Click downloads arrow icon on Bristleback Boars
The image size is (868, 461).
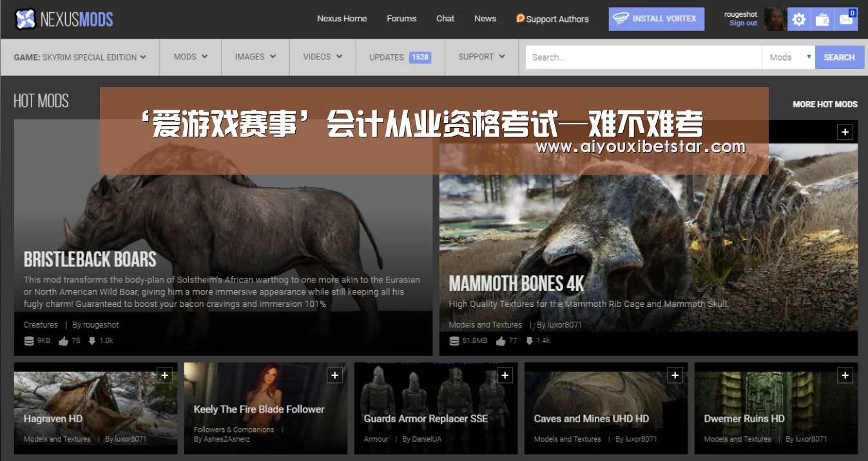(92, 341)
